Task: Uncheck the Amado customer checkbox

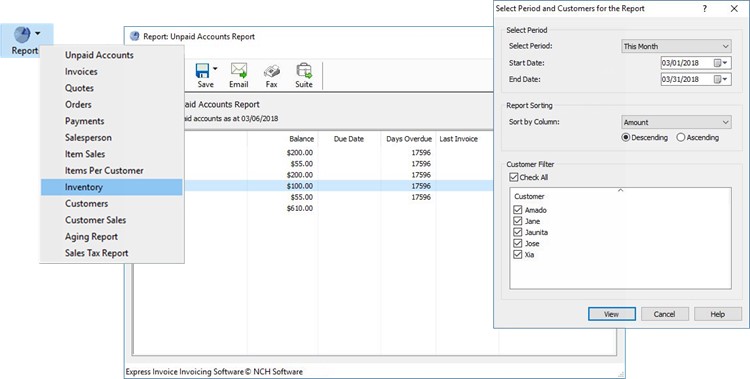Action: (x=517, y=210)
